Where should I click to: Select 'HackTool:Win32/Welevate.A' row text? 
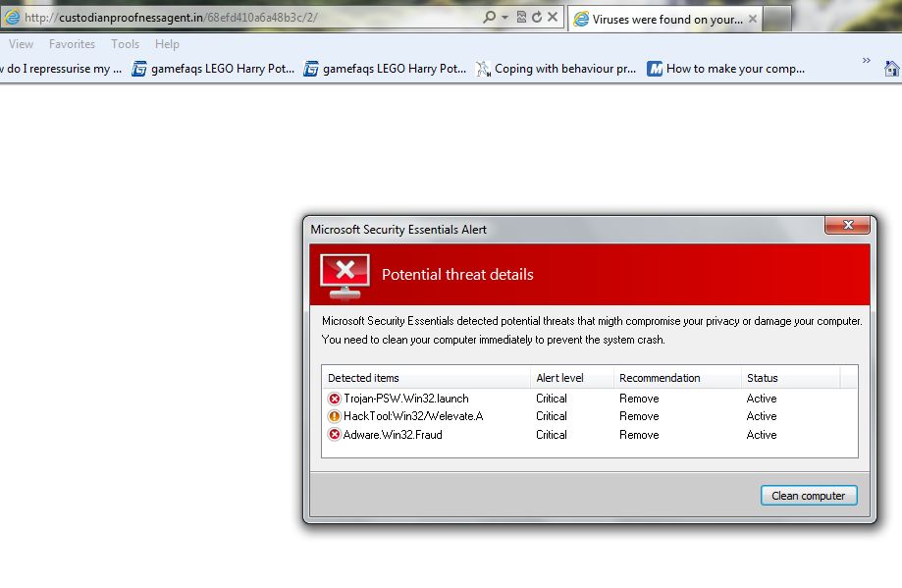pyautogui.click(x=413, y=416)
